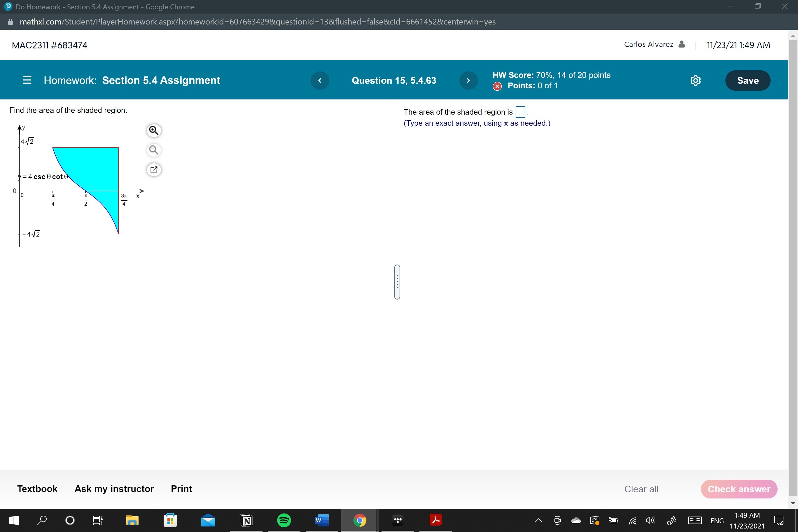
Task: Select Ask my instructor
Action: [114, 489]
